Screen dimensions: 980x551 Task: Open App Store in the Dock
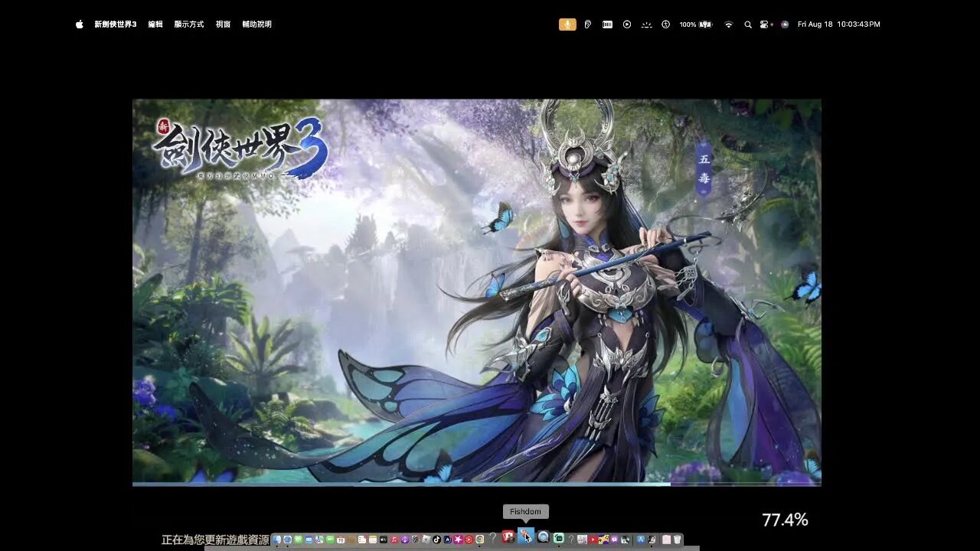[x=641, y=540]
